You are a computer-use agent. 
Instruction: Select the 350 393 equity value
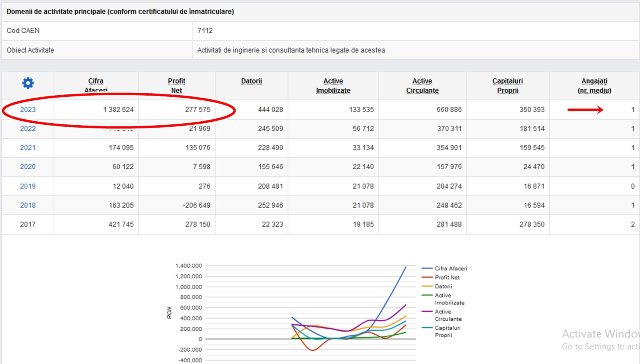532,110
